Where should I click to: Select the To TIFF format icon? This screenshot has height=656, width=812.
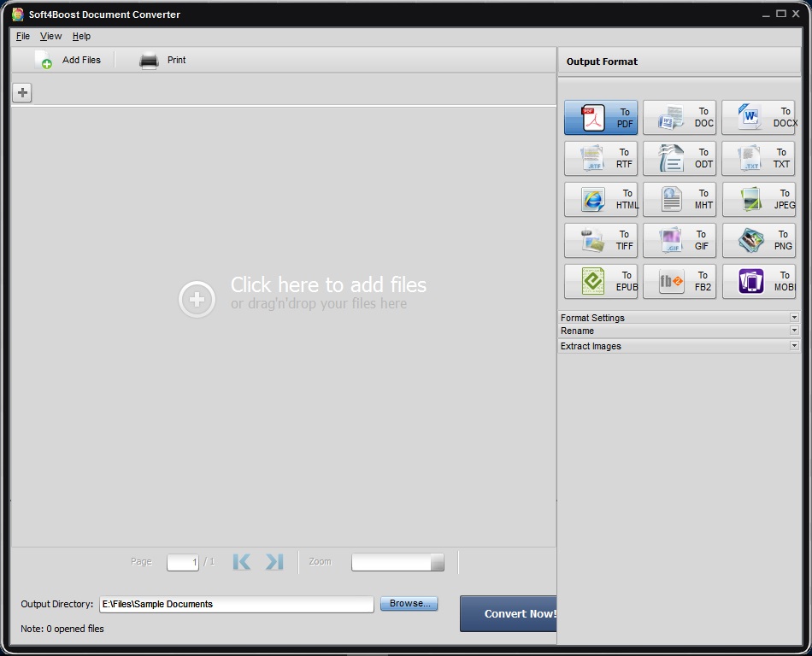(601, 240)
